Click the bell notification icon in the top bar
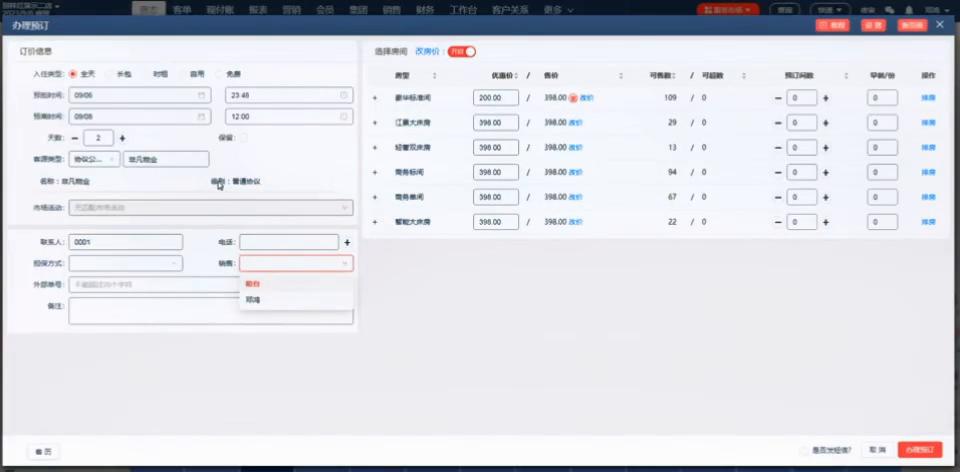Image resolution: width=960 pixels, height=472 pixels. [909, 10]
